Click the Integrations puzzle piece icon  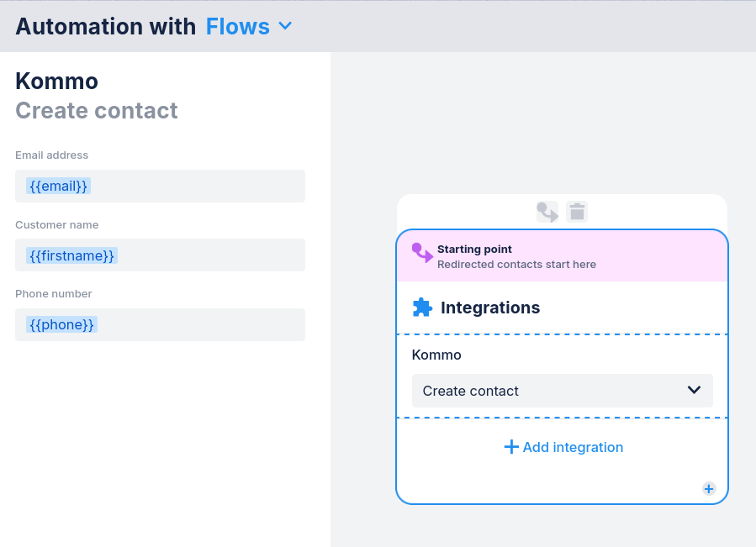click(x=422, y=308)
